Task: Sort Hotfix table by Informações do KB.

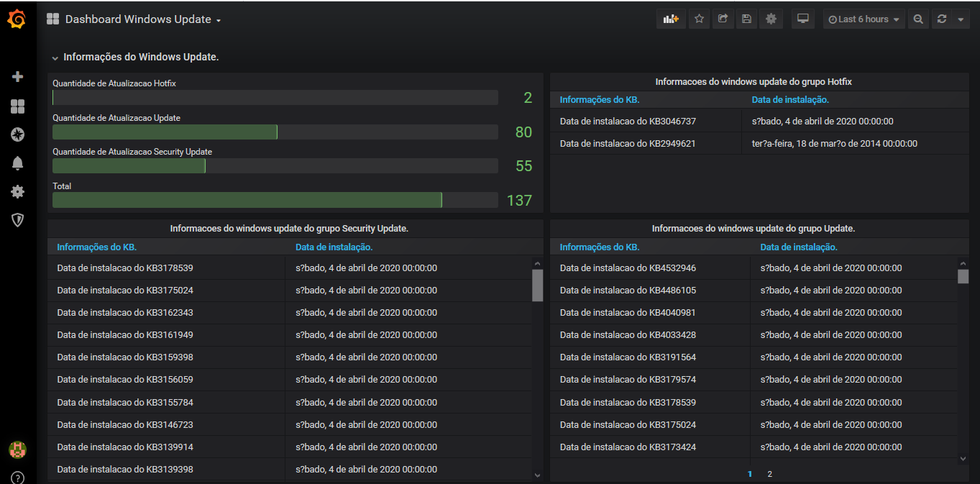Action: click(x=600, y=100)
